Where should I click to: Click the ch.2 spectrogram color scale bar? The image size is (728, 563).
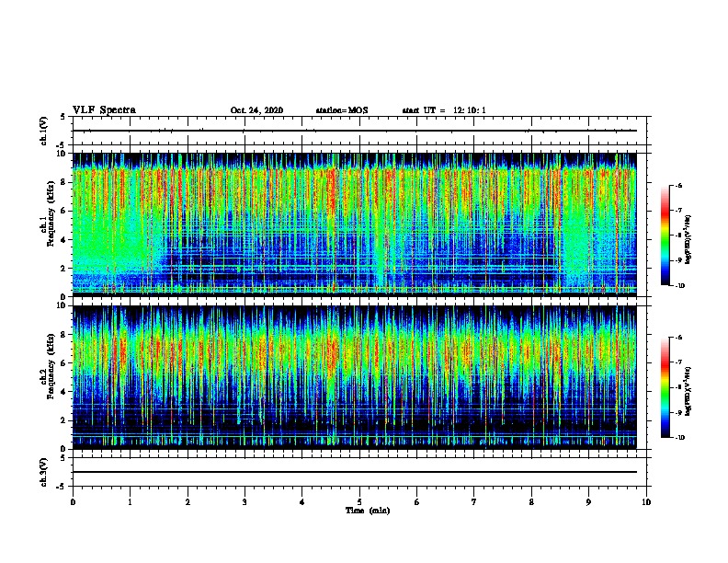coord(665,387)
